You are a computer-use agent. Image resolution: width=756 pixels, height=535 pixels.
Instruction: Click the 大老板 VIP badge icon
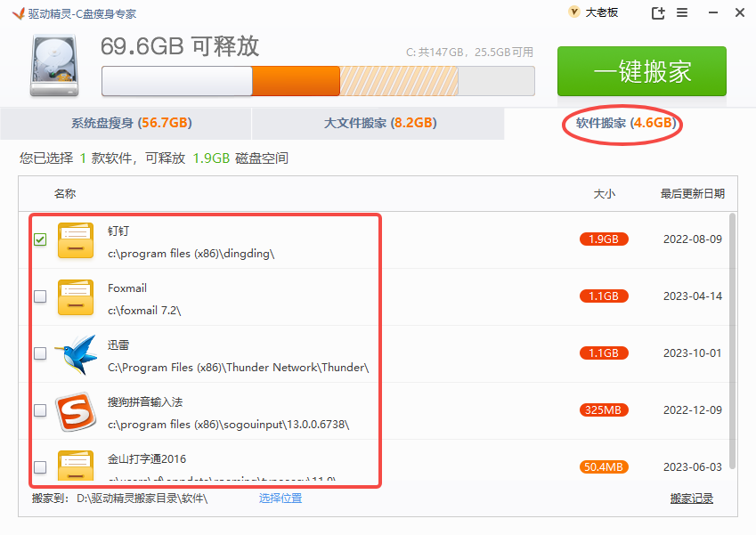coord(573,12)
